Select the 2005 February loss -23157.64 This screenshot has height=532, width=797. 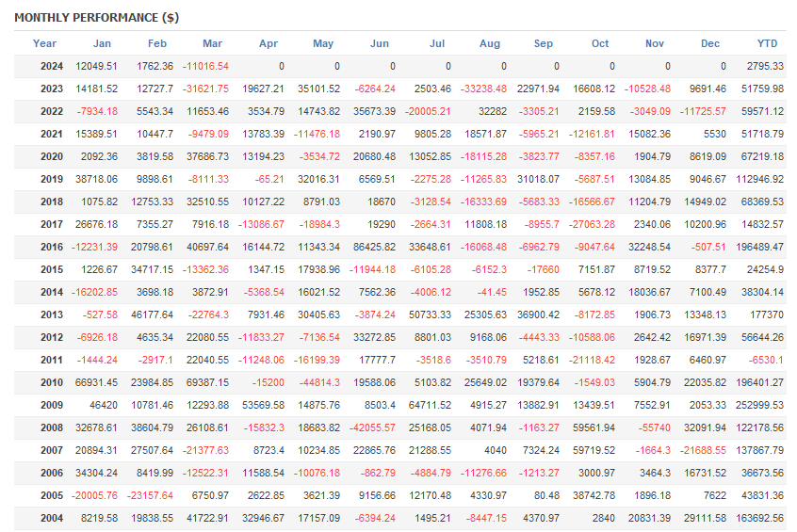click(148, 495)
